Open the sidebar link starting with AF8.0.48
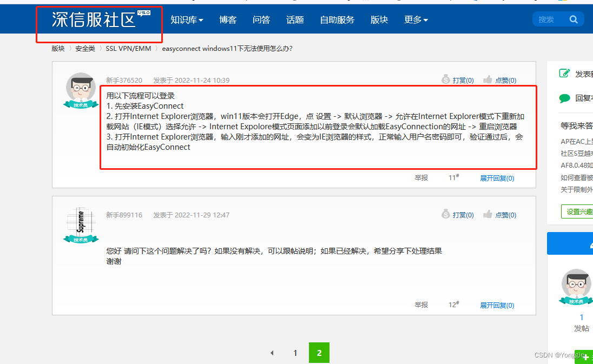Screen dimensions: 593x364 [577, 165]
